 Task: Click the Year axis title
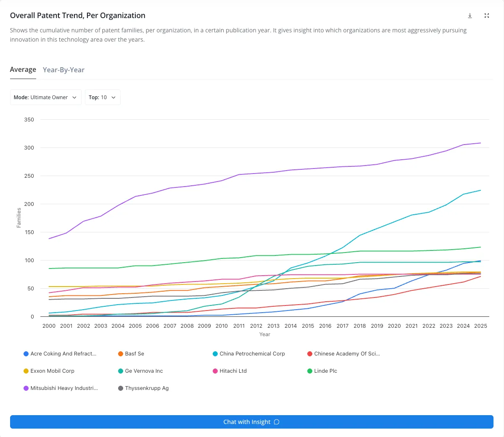pyautogui.click(x=265, y=334)
